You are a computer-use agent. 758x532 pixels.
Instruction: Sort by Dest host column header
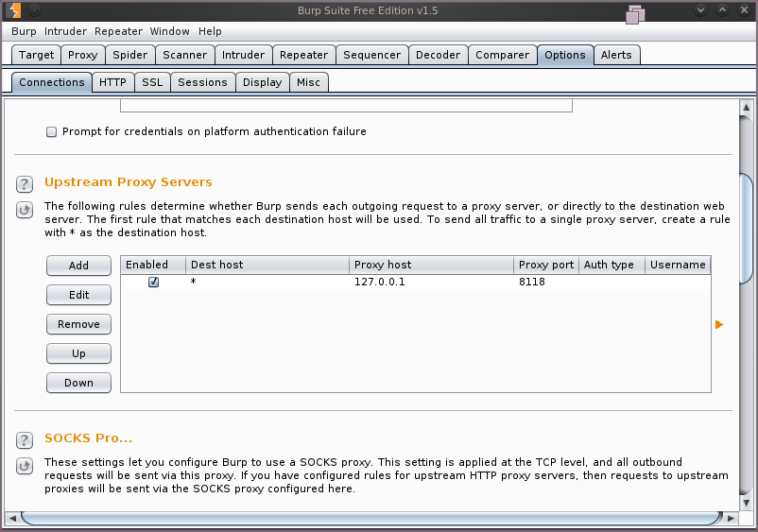267,265
